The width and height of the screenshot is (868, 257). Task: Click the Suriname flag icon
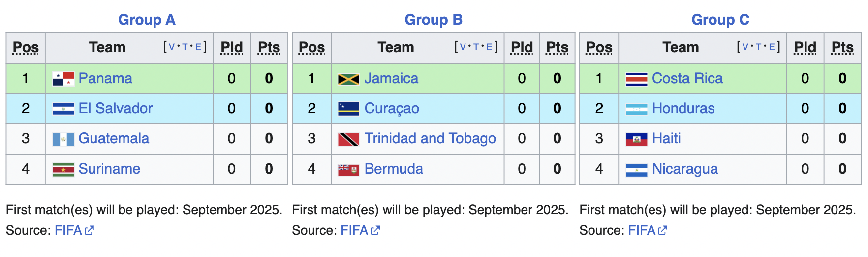tap(63, 170)
